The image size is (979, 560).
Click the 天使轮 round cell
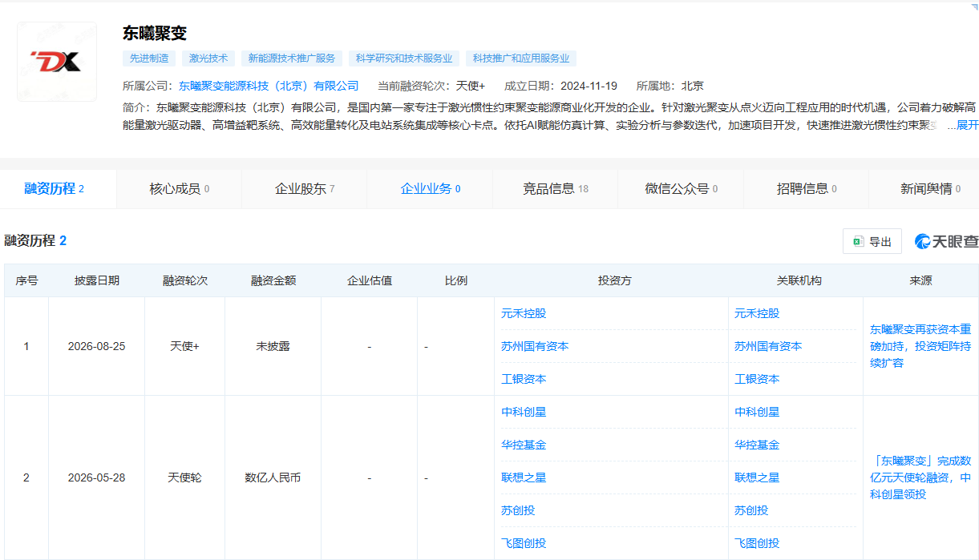pos(185,477)
